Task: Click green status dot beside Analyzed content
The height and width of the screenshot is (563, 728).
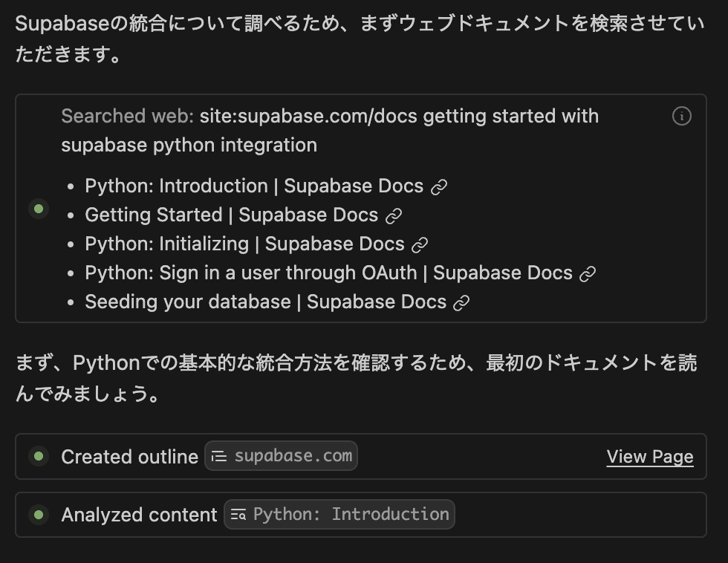Action: click(x=38, y=514)
